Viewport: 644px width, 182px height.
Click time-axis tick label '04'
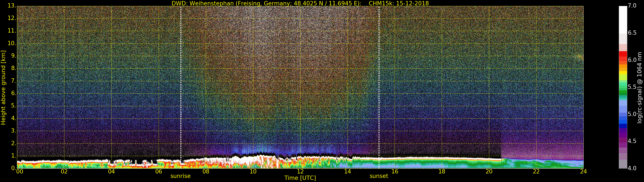point(111,172)
